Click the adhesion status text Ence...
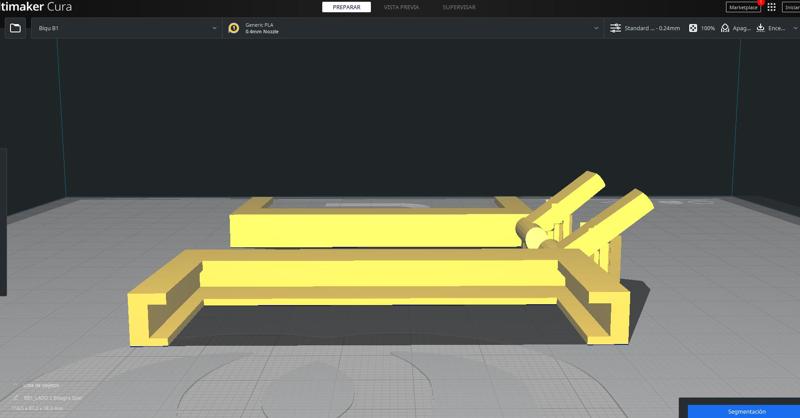The height and width of the screenshot is (418, 800). [777, 29]
